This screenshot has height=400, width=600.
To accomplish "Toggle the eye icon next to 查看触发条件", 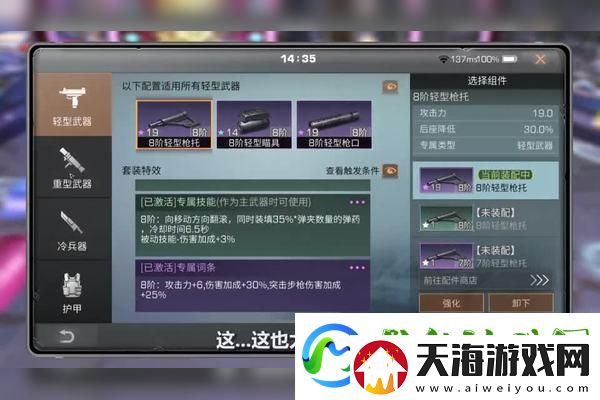I will [390, 171].
